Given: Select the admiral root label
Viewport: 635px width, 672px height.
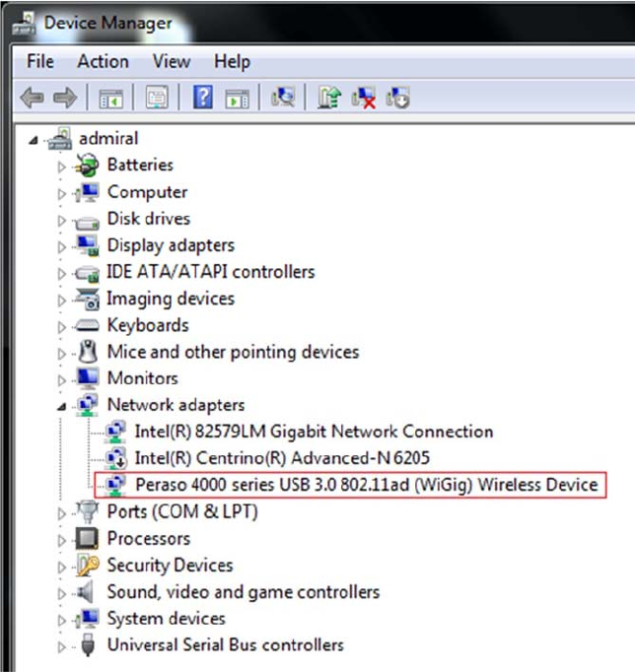Looking at the screenshot, I should (108, 138).
